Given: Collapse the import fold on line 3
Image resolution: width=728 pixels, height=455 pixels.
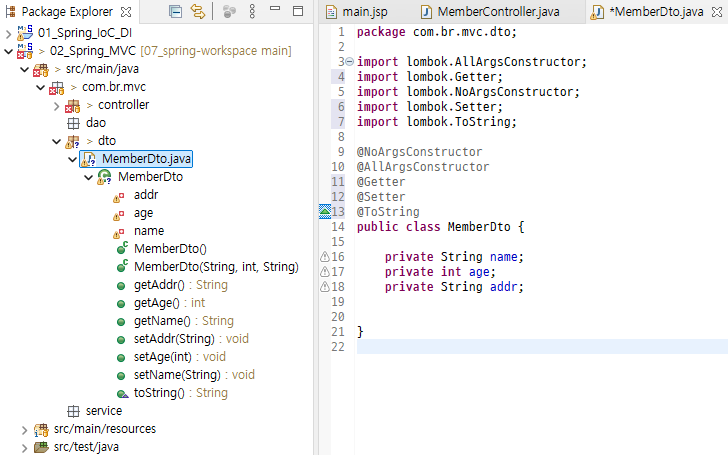Looking at the screenshot, I should [350, 61].
